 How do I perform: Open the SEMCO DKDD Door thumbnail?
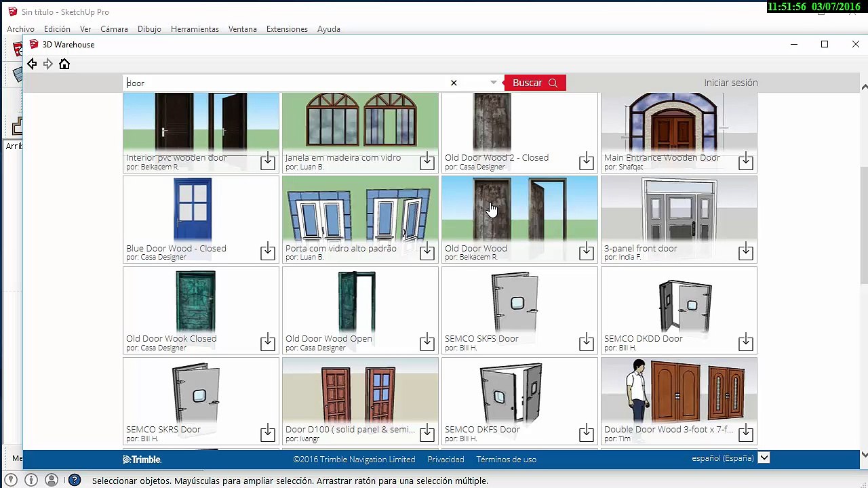click(x=679, y=301)
